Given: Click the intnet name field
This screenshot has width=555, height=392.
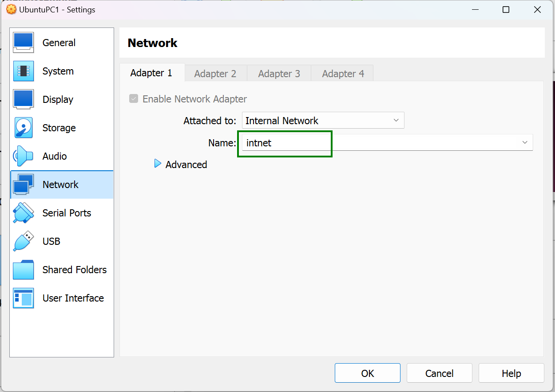Looking at the screenshot, I should tap(386, 142).
